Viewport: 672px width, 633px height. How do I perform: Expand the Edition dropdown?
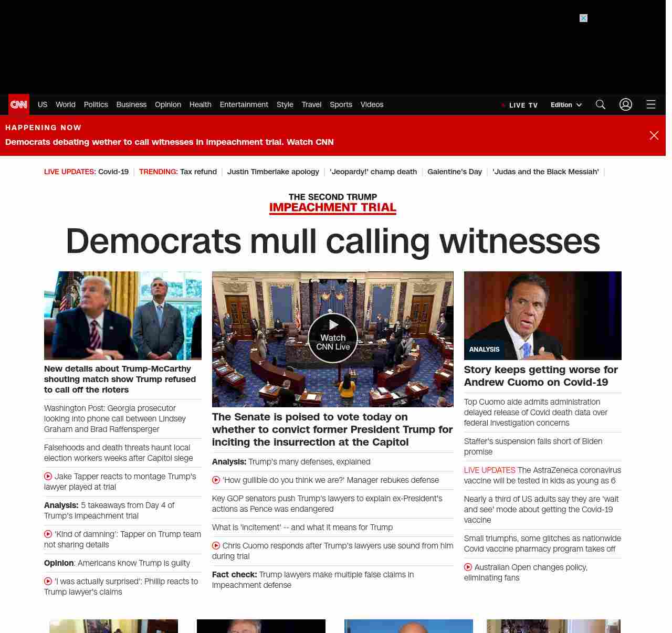coord(566,105)
